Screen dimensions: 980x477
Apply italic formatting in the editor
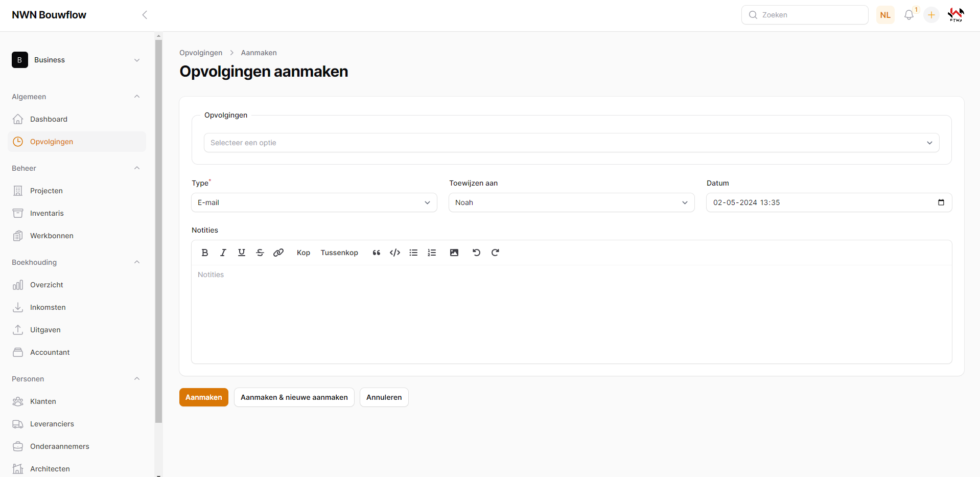(x=223, y=253)
